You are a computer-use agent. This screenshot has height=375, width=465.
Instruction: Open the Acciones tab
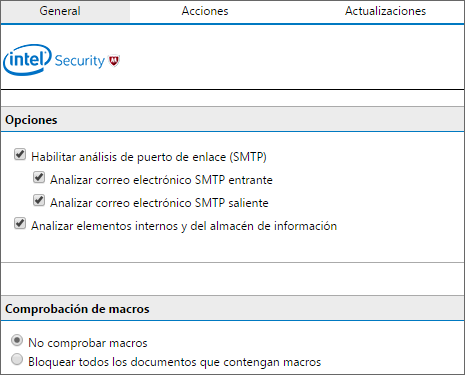click(x=205, y=11)
